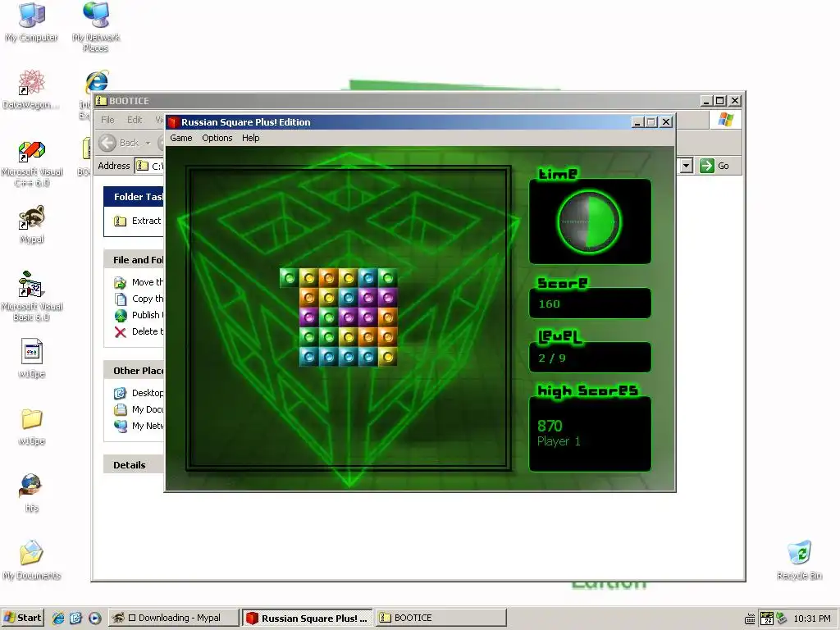Select the DataWagon desktop shortcut
840x630 pixels.
click(x=31, y=89)
